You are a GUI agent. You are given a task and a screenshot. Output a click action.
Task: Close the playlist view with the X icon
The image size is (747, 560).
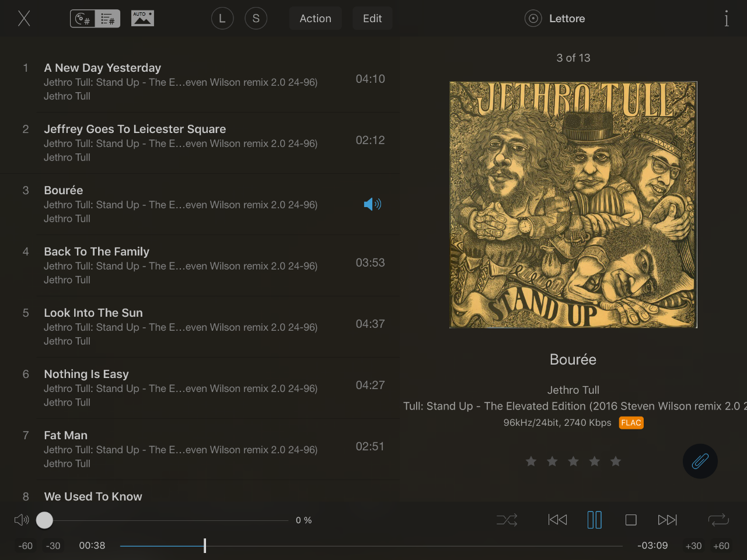click(24, 19)
